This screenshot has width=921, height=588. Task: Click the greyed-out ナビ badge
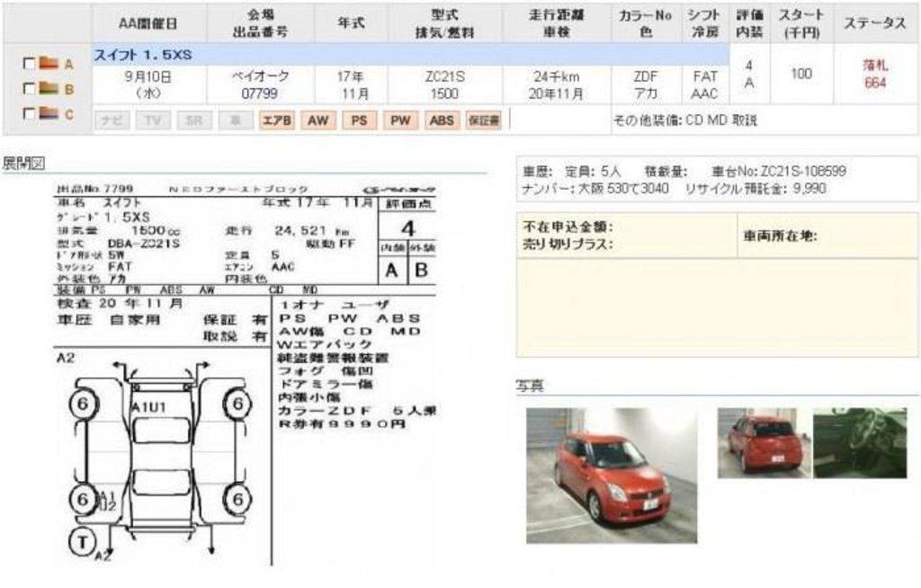(x=112, y=120)
